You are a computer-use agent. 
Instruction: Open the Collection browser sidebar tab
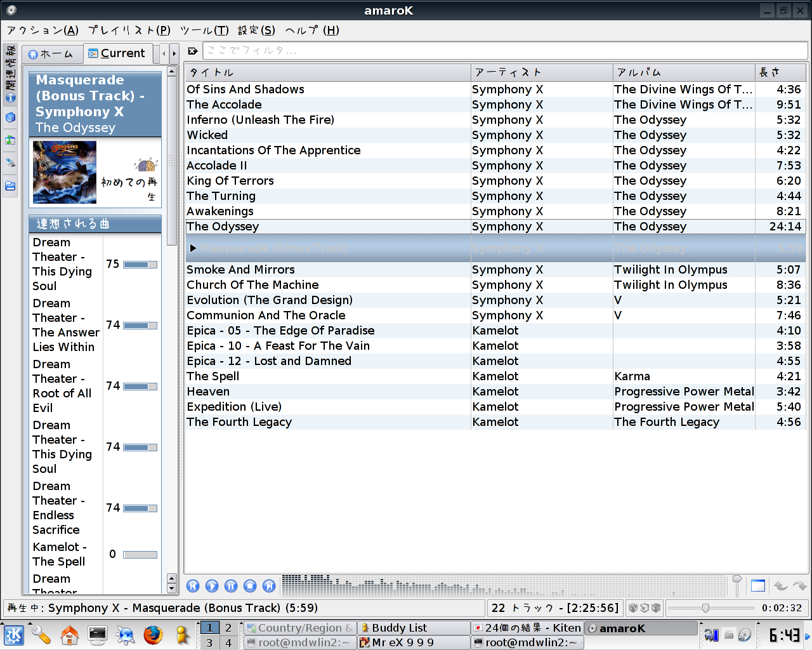[x=10, y=118]
